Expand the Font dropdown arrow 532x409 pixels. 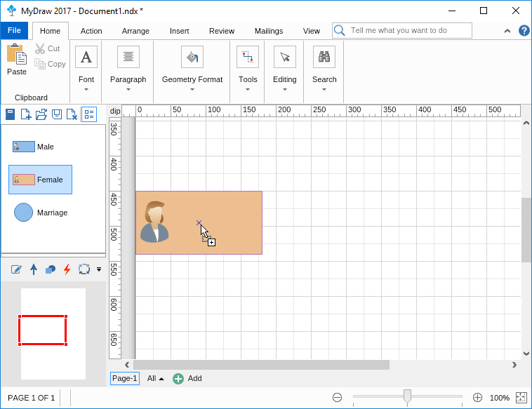point(86,90)
